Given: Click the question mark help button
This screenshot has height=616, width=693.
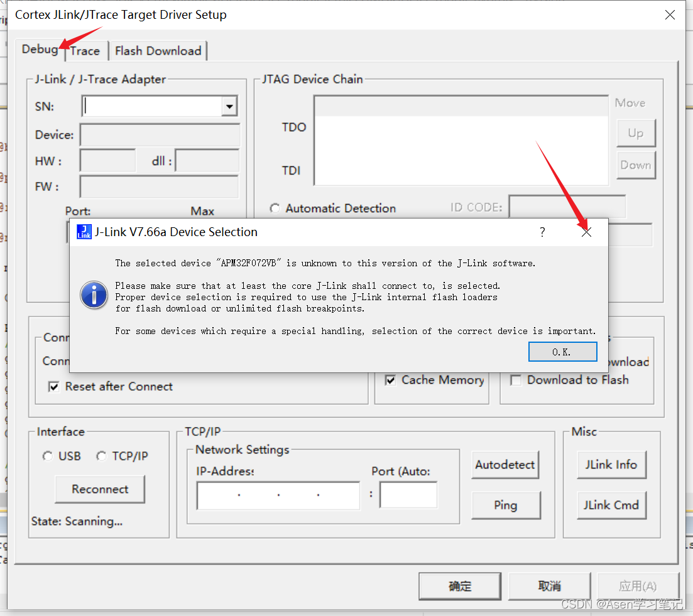Looking at the screenshot, I should (542, 232).
